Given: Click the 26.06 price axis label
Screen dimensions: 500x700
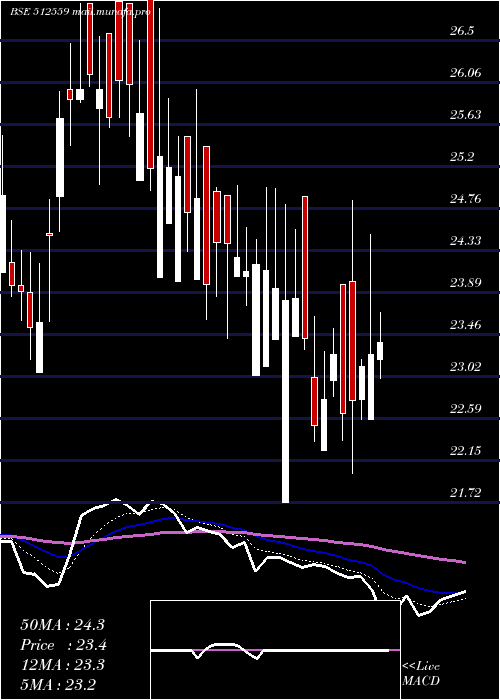Looking at the screenshot, I should 466,72.
